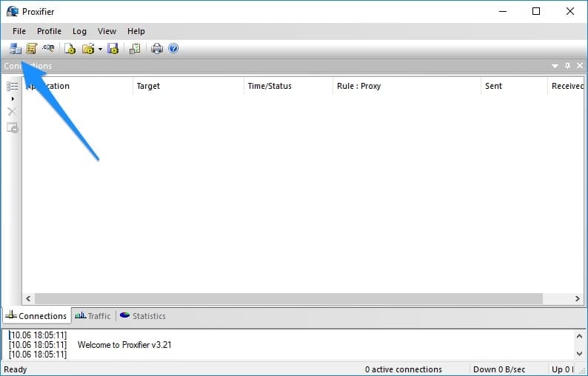Switch to the Traffic tab

click(93, 316)
